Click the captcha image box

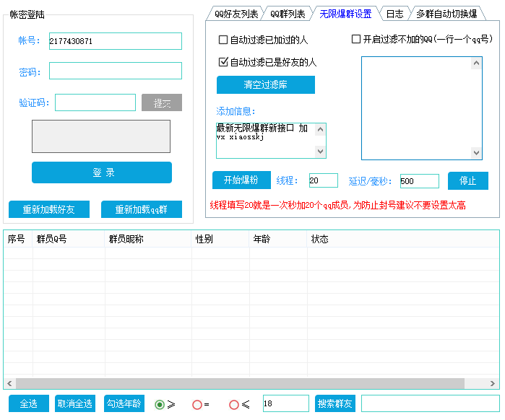[x=101, y=136]
